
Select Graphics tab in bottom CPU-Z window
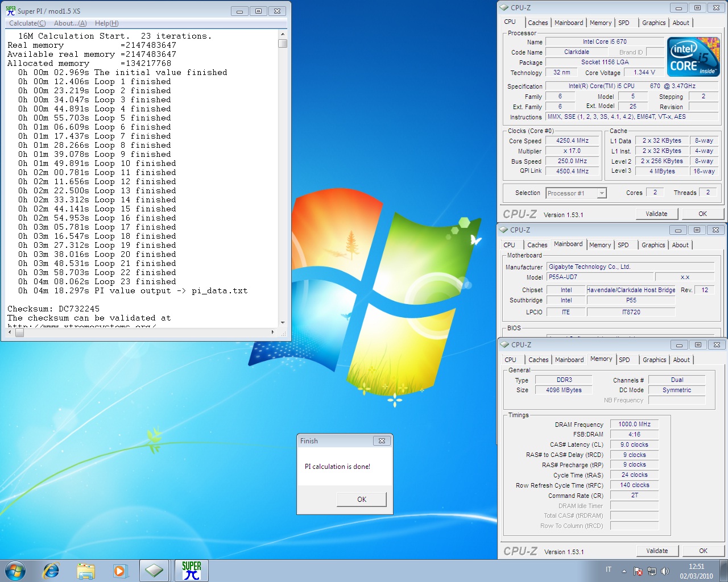[655, 360]
